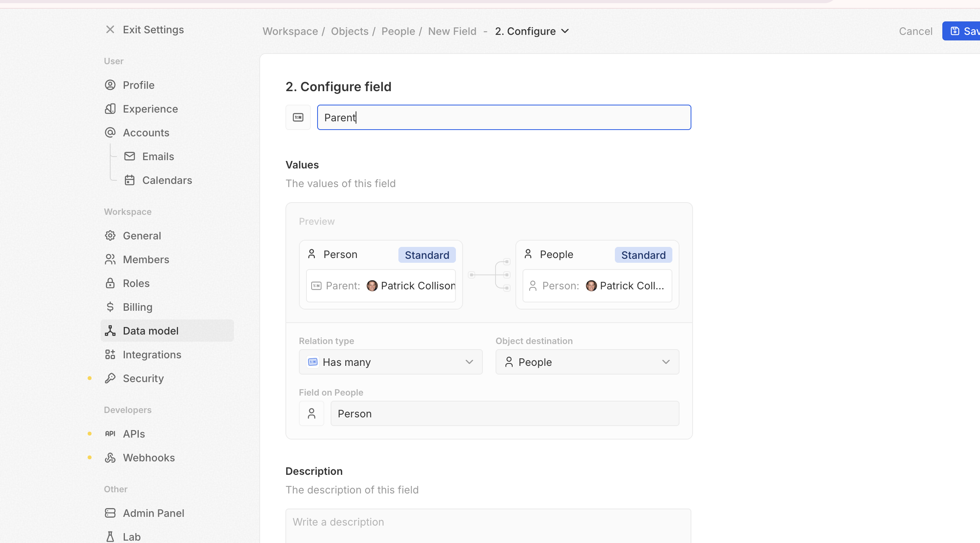Open the APIs page
The height and width of the screenshot is (543, 980).
tap(167, 434)
